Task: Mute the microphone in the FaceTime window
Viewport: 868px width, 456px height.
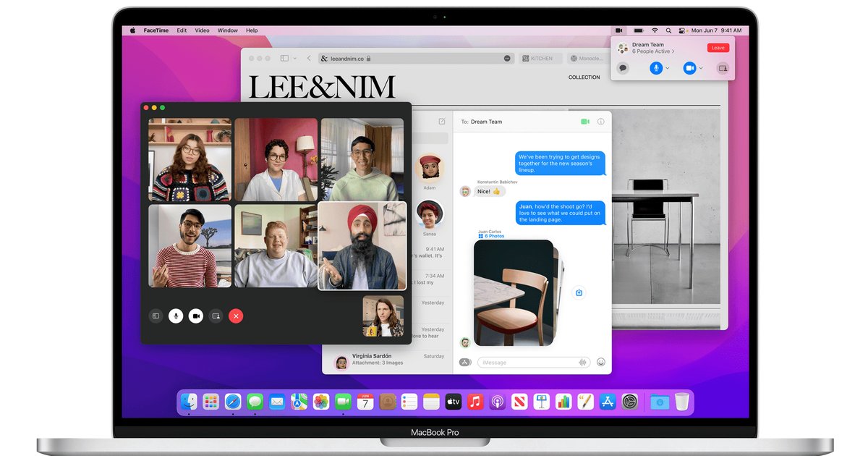Action: (176, 316)
